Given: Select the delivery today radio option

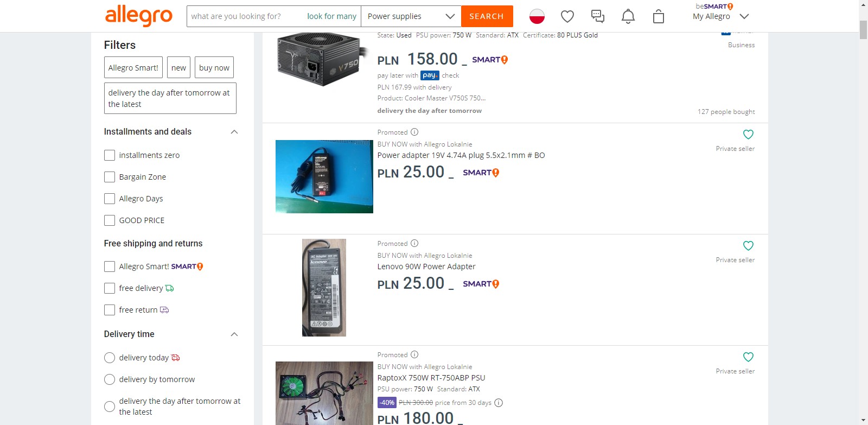Looking at the screenshot, I should (x=110, y=358).
